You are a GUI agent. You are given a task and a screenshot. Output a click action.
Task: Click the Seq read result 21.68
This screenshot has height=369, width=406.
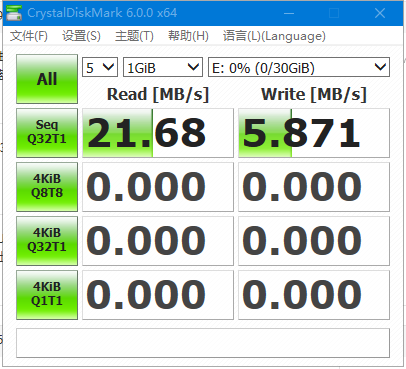[x=158, y=133]
